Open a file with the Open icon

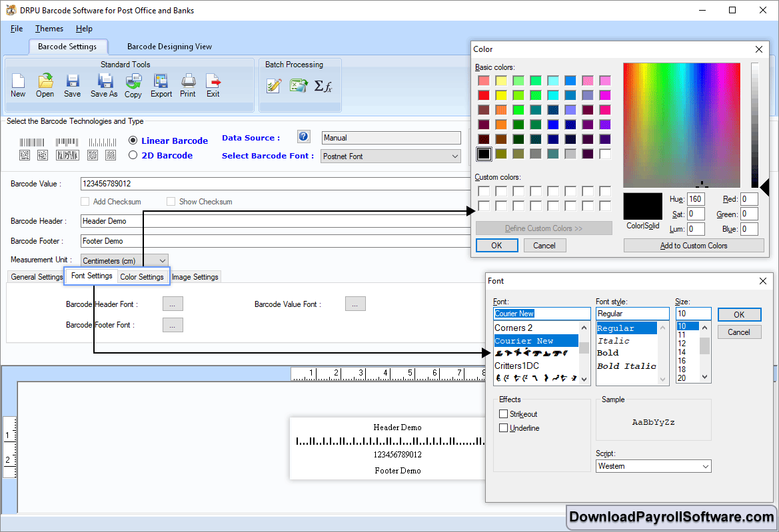coord(45,85)
